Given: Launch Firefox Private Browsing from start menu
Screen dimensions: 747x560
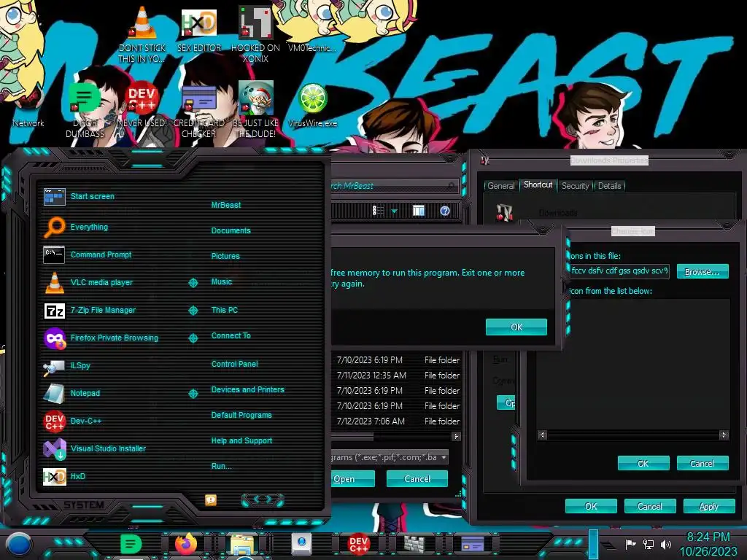Looking at the screenshot, I should coord(101,338).
